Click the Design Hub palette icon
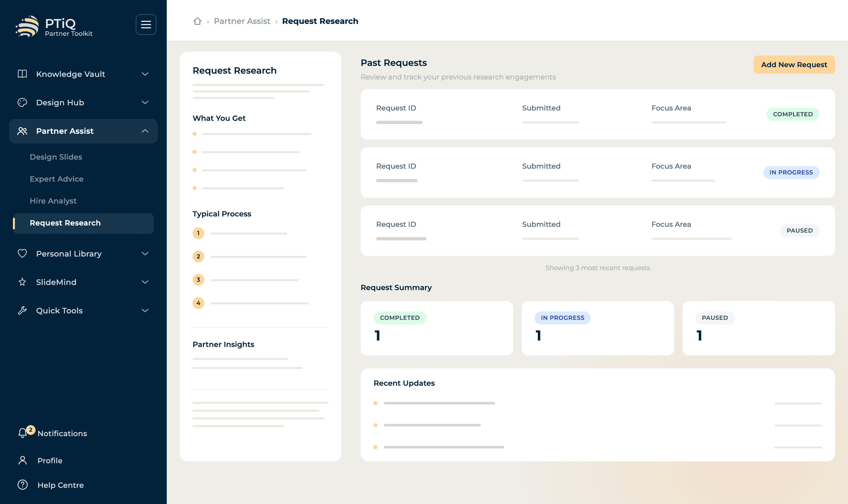This screenshot has width=848, height=504. pyautogui.click(x=22, y=102)
